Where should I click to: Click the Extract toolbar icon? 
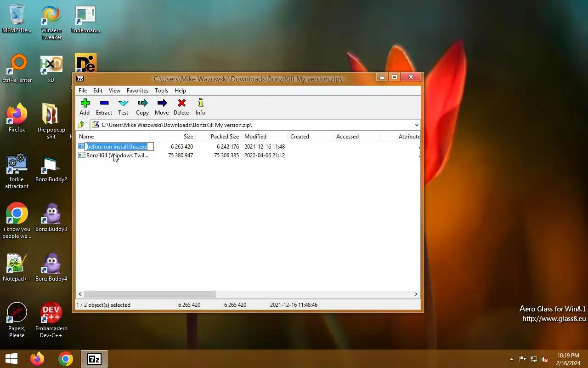click(104, 107)
